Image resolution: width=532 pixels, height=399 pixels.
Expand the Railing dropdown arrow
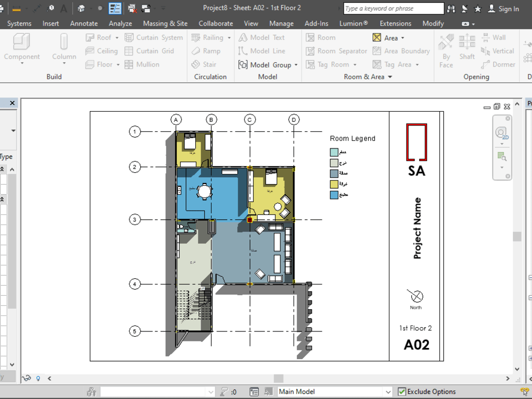tap(229, 38)
